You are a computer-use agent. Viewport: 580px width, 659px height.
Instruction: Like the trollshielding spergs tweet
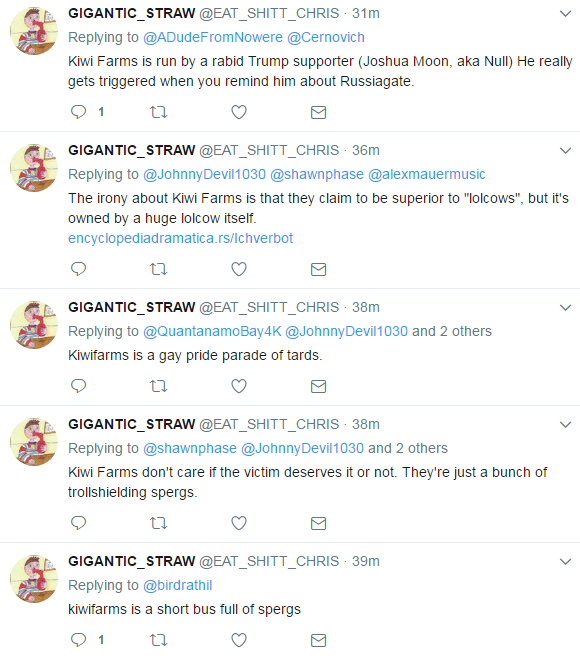click(239, 523)
